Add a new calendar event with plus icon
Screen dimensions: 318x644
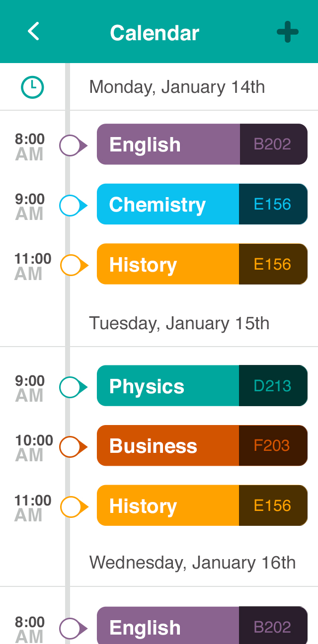288,32
